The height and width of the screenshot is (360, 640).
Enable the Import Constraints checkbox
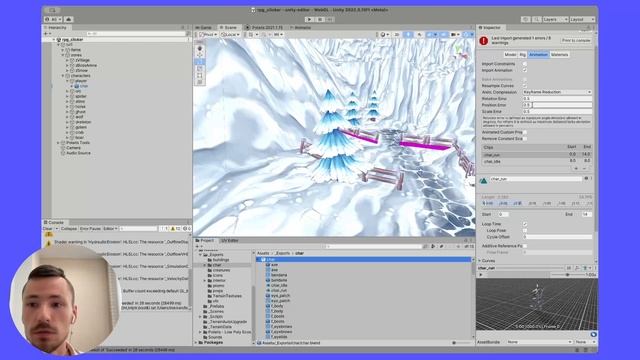pyautogui.click(x=525, y=64)
